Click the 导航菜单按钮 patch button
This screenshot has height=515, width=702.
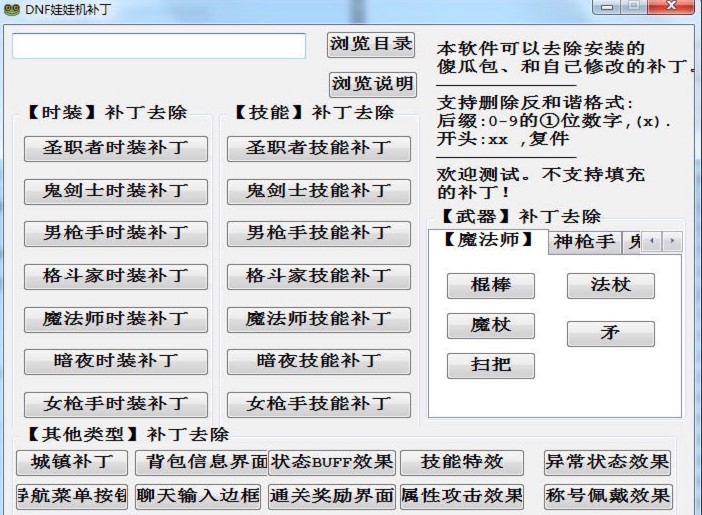pyautogui.click(x=72, y=497)
